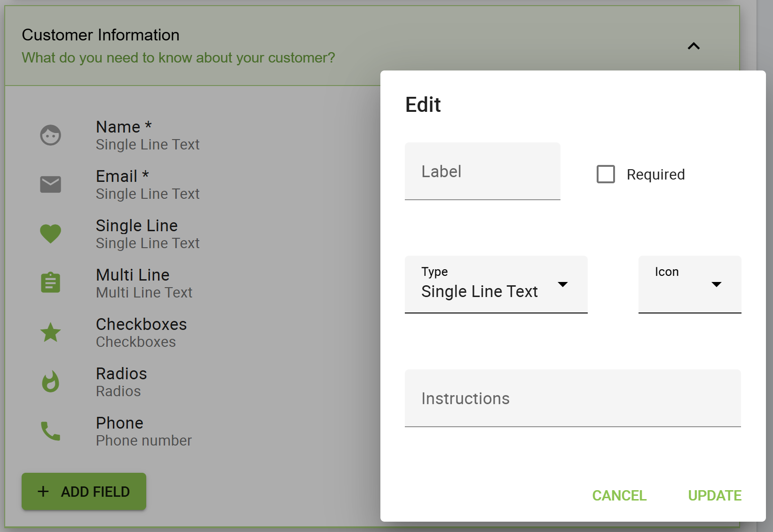Image resolution: width=773 pixels, height=532 pixels.
Task: Click the plus icon on the Add Field button
Action: pos(43,491)
